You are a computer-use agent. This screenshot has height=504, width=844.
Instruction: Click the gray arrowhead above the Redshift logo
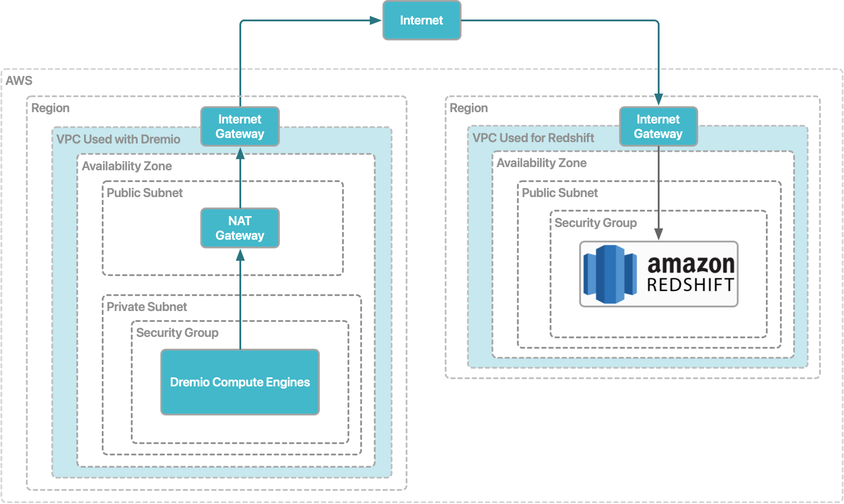[x=658, y=234]
